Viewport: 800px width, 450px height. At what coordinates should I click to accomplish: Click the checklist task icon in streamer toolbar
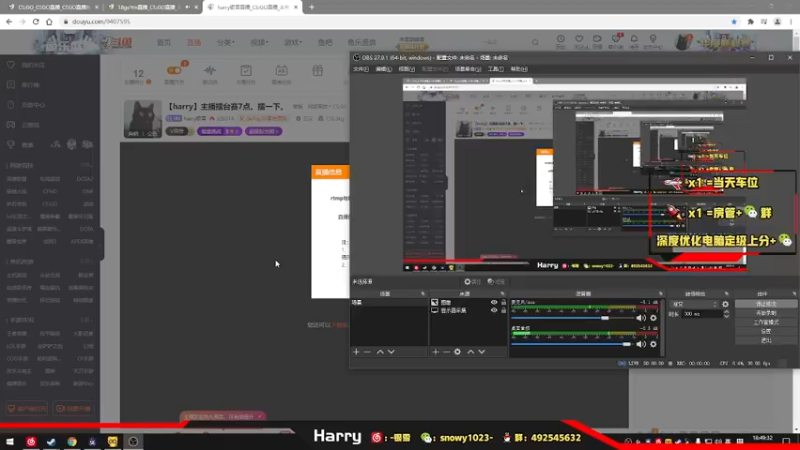(245, 71)
